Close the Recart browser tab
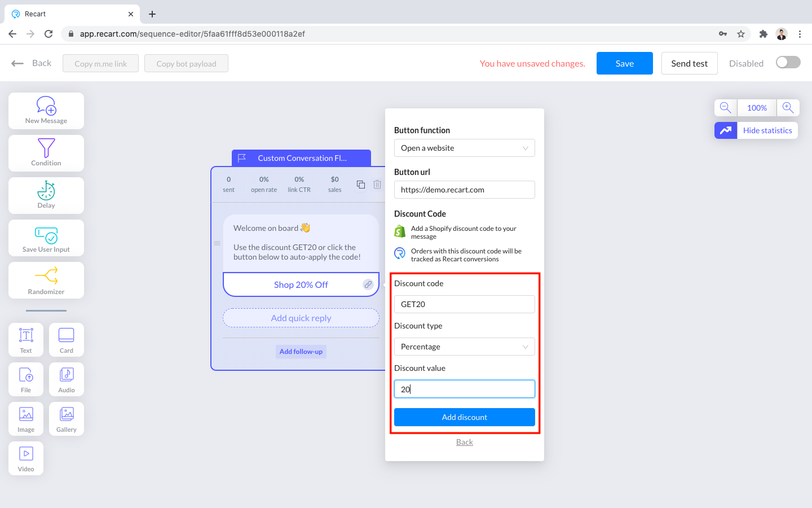The width and height of the screenshot is (812, 508). 131,14
